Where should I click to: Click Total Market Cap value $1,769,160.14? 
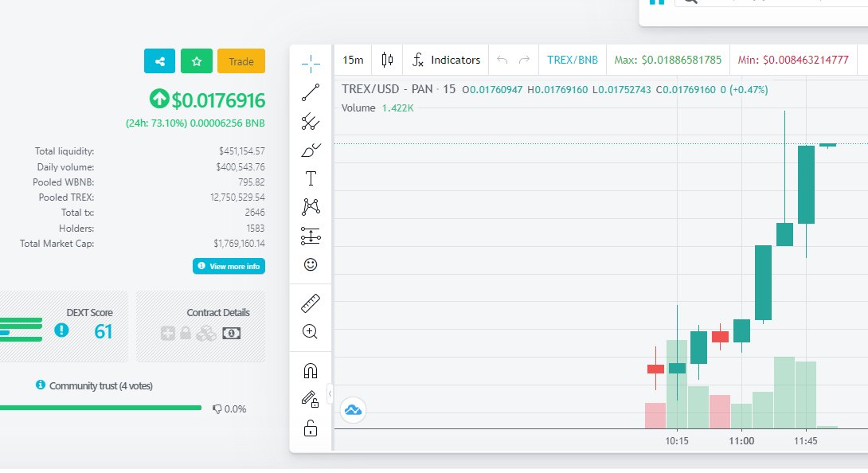(239, 243)
